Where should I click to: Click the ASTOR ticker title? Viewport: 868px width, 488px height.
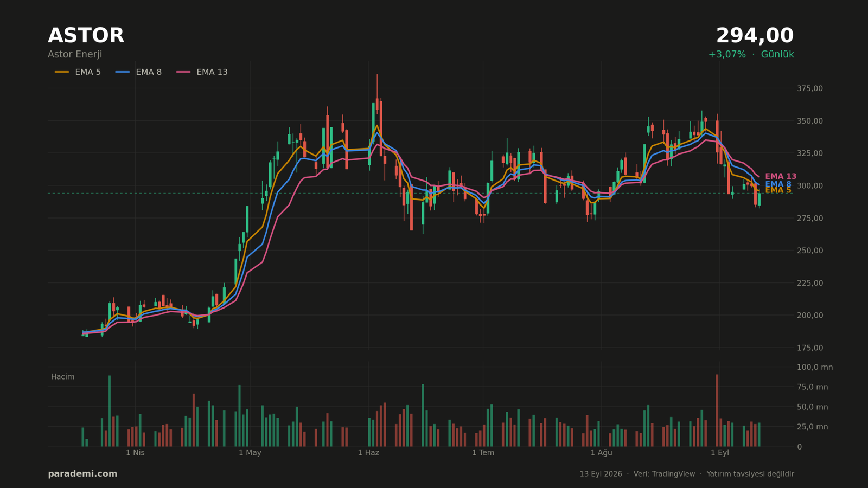point(86,36)
